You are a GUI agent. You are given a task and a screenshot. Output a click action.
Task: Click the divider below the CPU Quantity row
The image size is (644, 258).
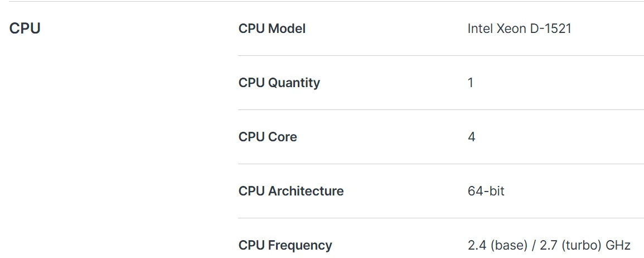pyautogui.click(x=441, y=110)
